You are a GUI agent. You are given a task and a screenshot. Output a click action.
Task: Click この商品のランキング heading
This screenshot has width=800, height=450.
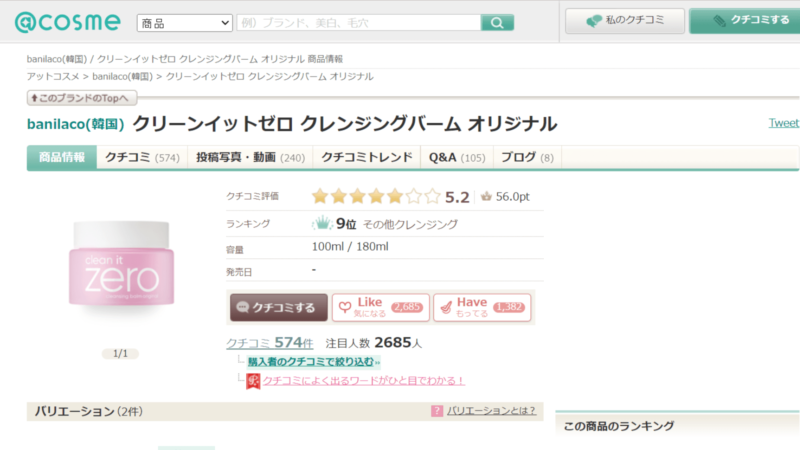[619, 426]
